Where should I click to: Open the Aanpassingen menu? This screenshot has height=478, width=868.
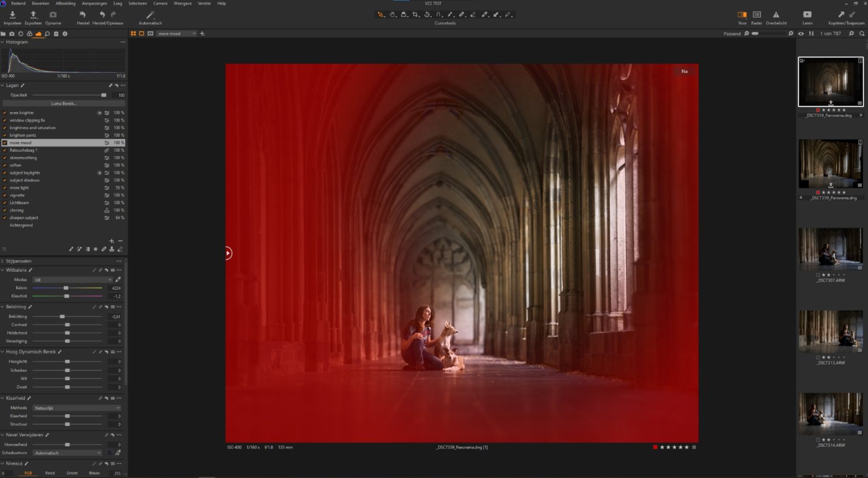94,3
